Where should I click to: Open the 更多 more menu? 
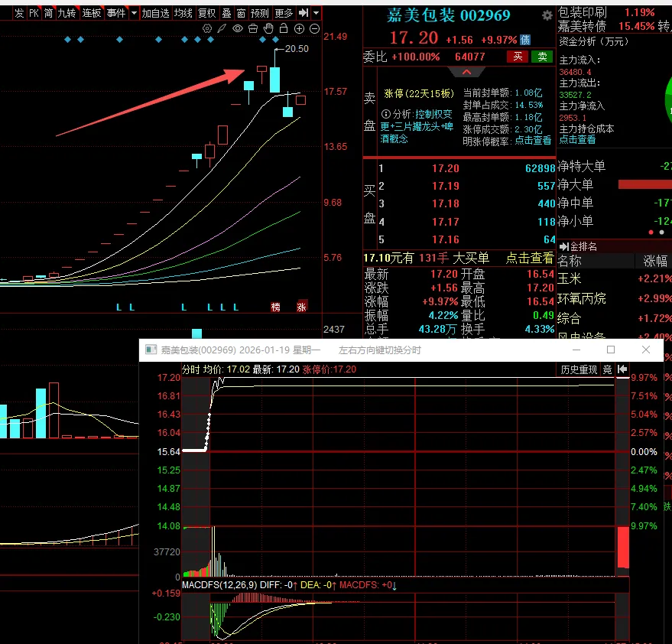pos(284,13)
